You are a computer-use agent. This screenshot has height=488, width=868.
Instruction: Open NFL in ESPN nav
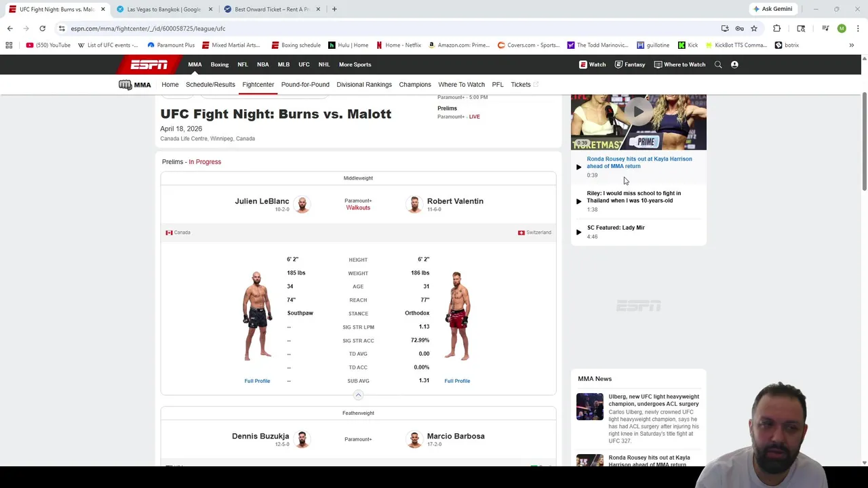click(243, 64)
